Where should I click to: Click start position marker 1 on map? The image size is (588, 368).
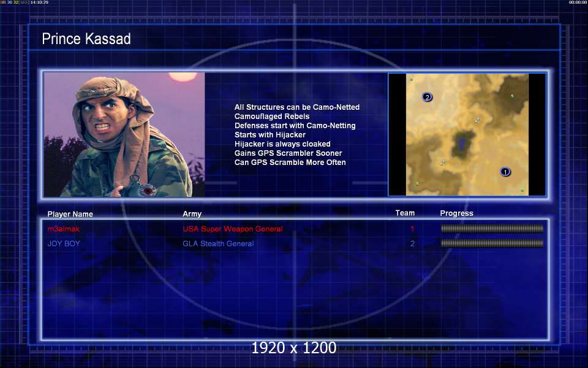pyautogui.click(x=505, y=172)
